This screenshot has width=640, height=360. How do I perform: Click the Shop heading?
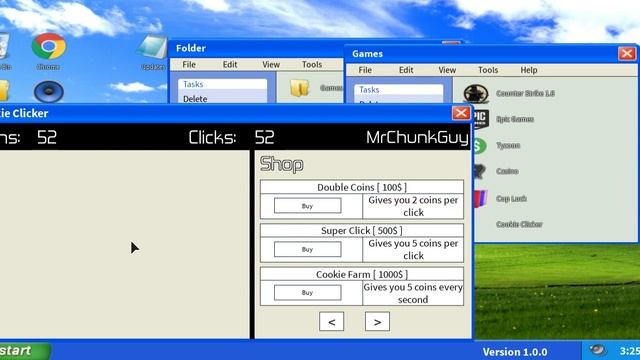pyautogui.click(x=282, y=164)
